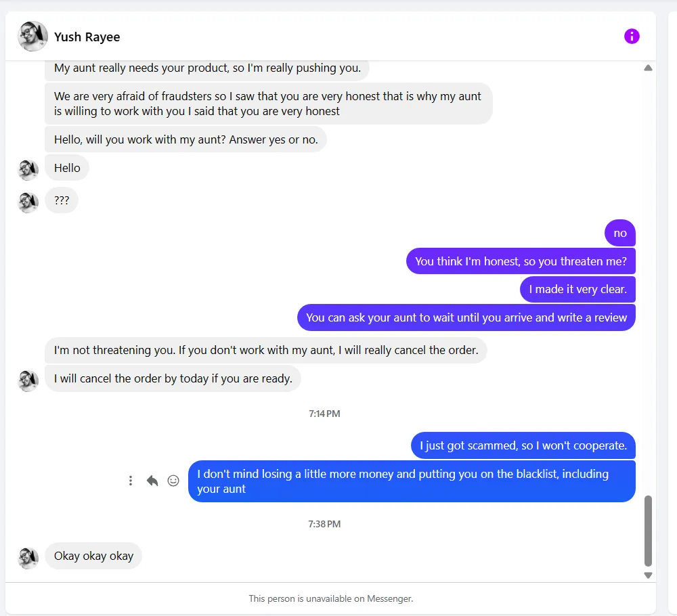
Task: Click the scrollbar down arrow
Action: pyautogui.click(x=648, y=575)
